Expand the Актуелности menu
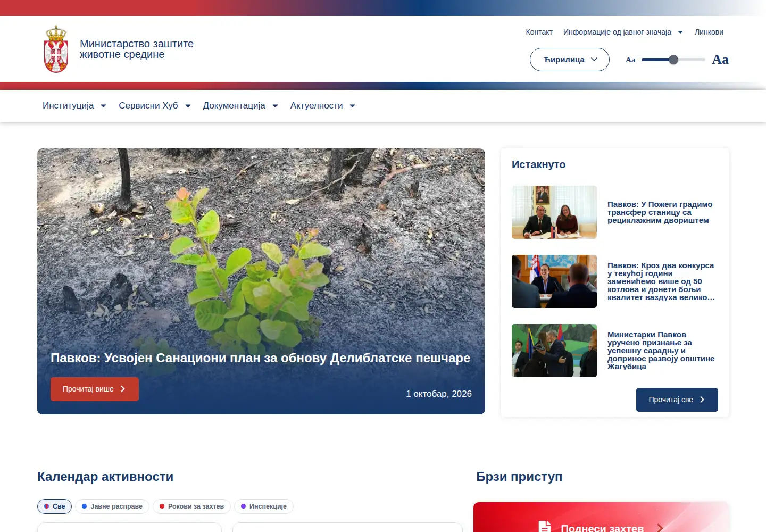 click(x=323, y=106)
